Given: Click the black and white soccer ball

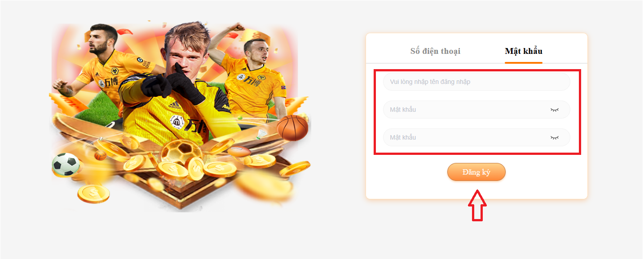Looking at the screenshot, I should (x=66, y=164).
